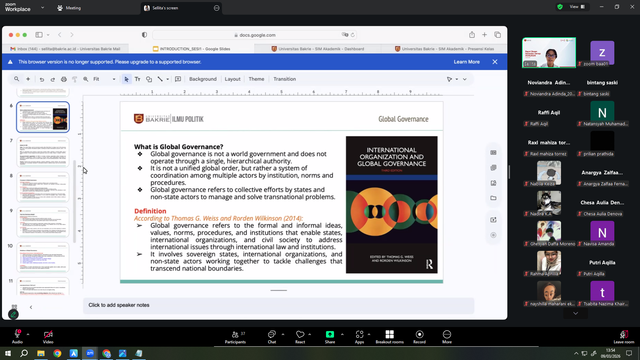
Task: Click the Learn More link
Action: tap(467, 62)
